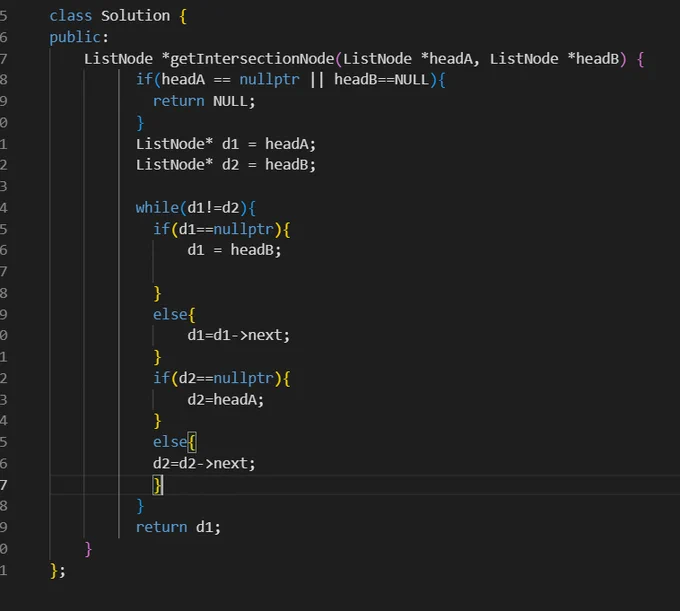Click the 'public:' access specifier
The height and width of the screenshot is (611, 680).
click(78, 37)
